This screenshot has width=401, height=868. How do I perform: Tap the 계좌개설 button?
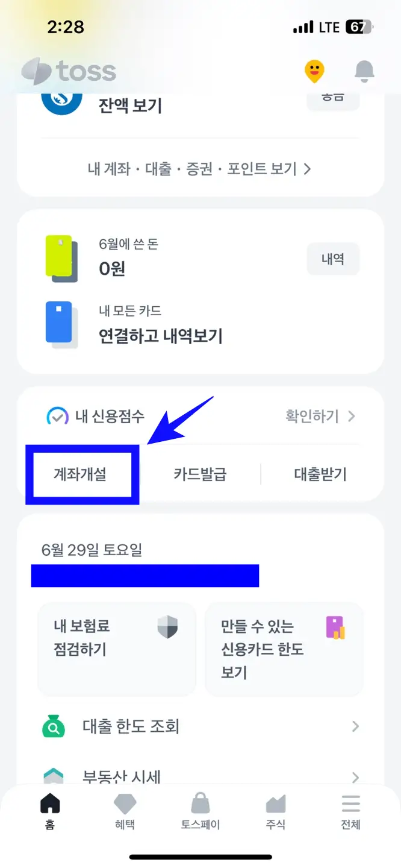pyautogui.click(x=82, y=474)
